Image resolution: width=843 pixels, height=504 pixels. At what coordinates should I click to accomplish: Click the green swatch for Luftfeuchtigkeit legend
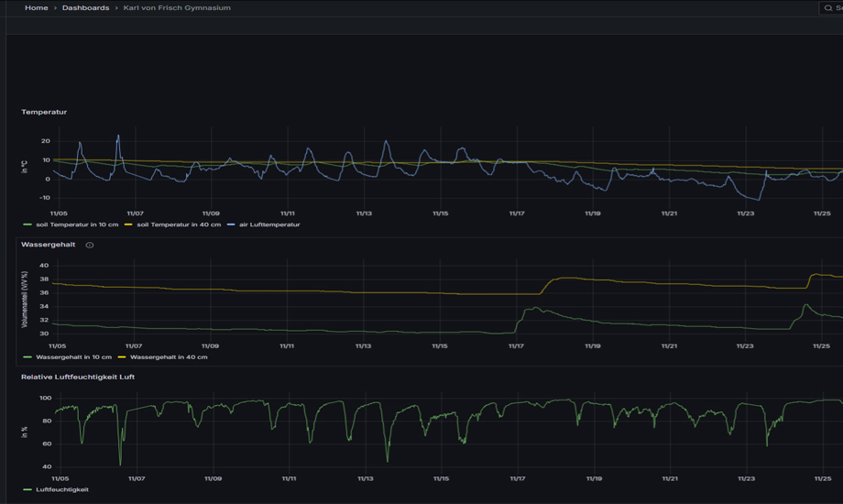(x=27, y=490)
